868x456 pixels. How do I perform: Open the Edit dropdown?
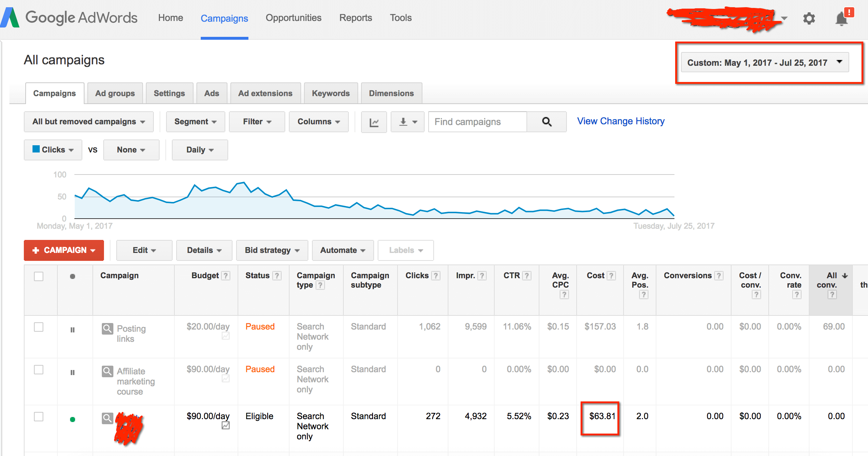point(144,250)
